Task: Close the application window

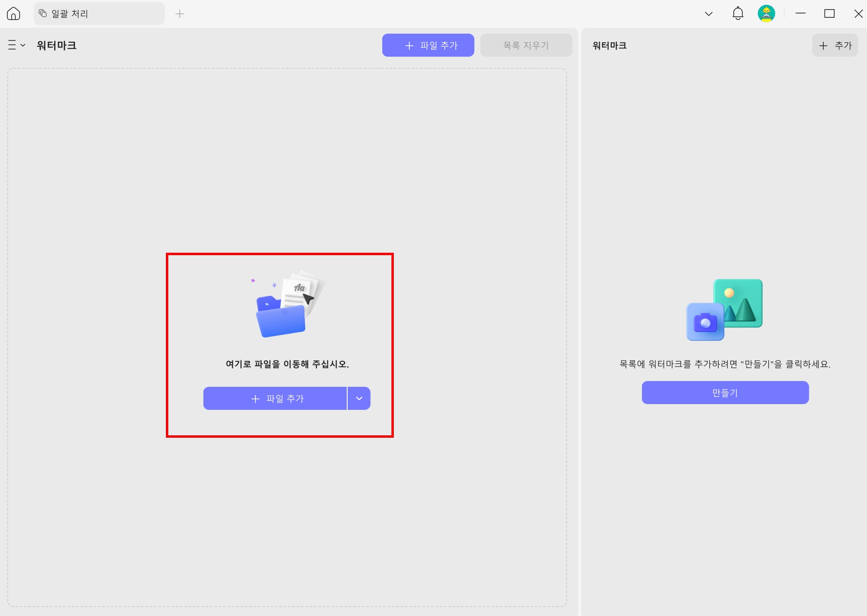Action: tap(858, 13)
